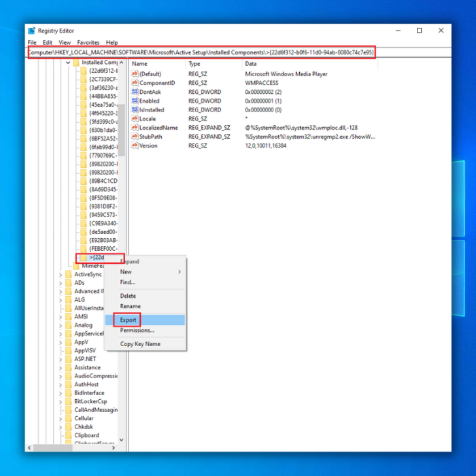Click the 12,0,10011,16384 version data
This screenshot has height=476, width=476.
pos(266,146)
